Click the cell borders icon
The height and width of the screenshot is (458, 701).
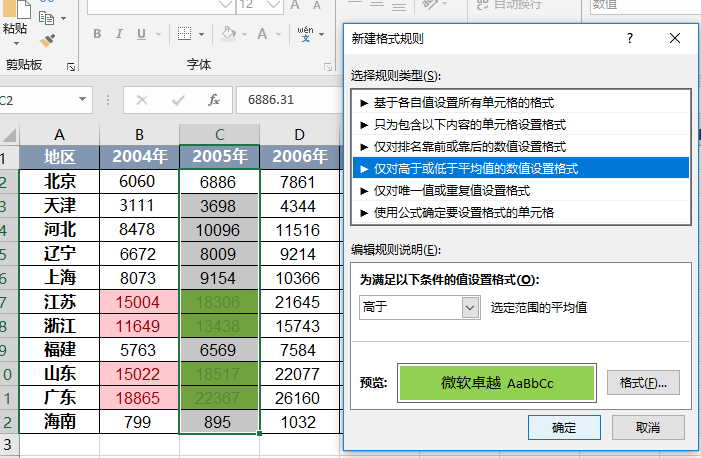pyautogui.click(x=184, y=34)
